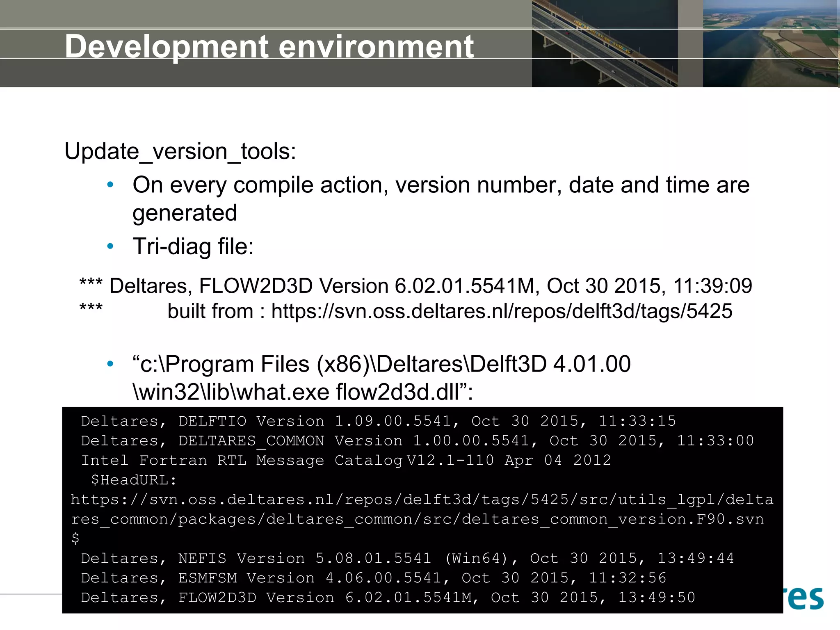Image resolution: width=840 pixels, height=630 pixels.
Task: Open the 'built from' svn.oss.deltares.nl tags/5425 URL
Action: click(502, 311)
